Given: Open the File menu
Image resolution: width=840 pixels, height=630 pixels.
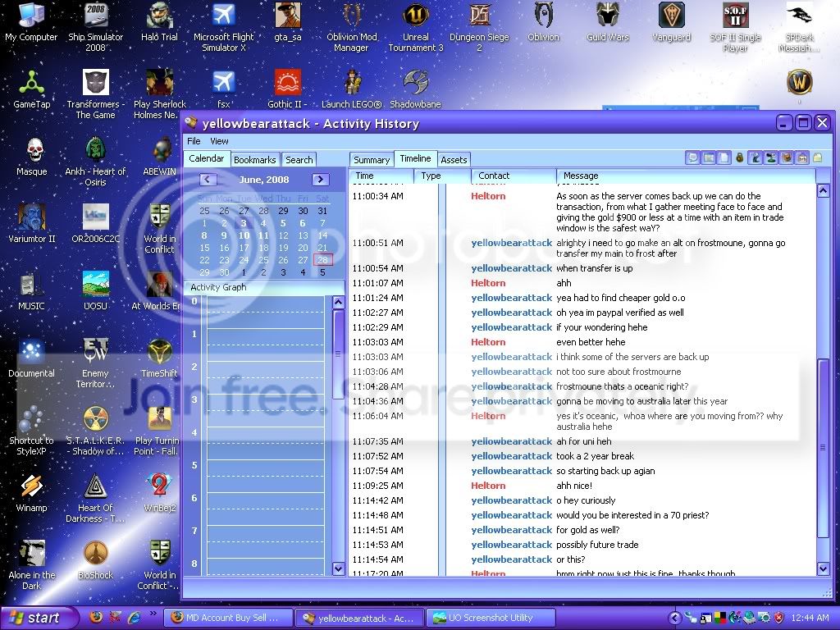Looking at the screenshot, I should pyautogui.click(x=194, y=141).
